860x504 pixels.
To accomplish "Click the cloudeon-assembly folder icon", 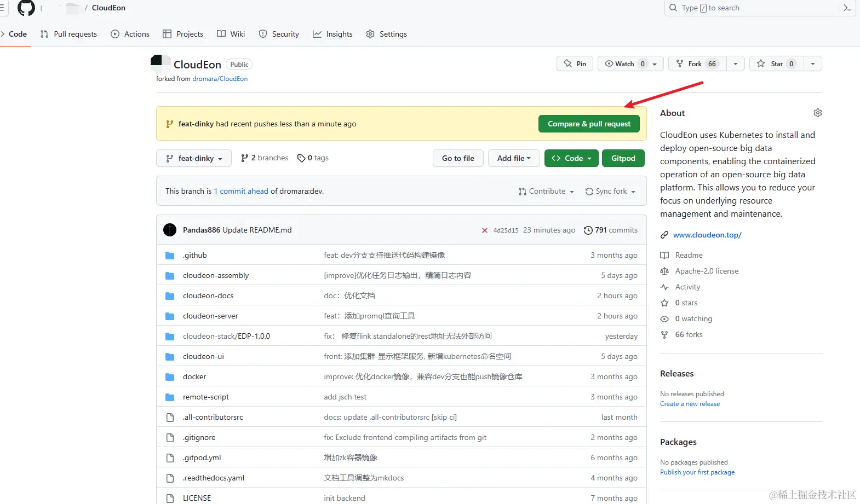I will point(170,276).
